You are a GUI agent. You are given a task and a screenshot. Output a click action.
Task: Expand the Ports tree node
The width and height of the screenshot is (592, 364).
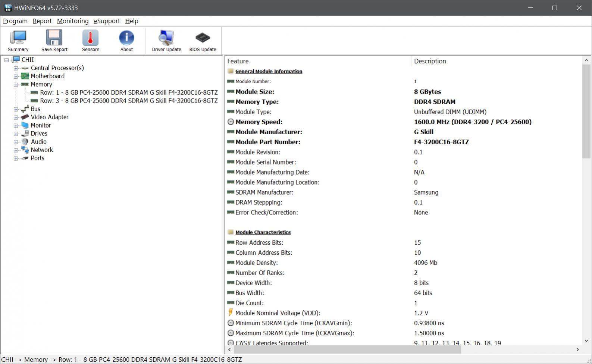[x=16, y=158]
